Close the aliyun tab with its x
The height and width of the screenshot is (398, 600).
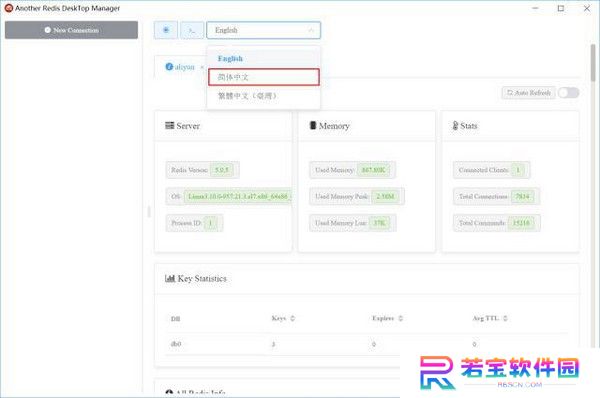[x=202, y=67]
